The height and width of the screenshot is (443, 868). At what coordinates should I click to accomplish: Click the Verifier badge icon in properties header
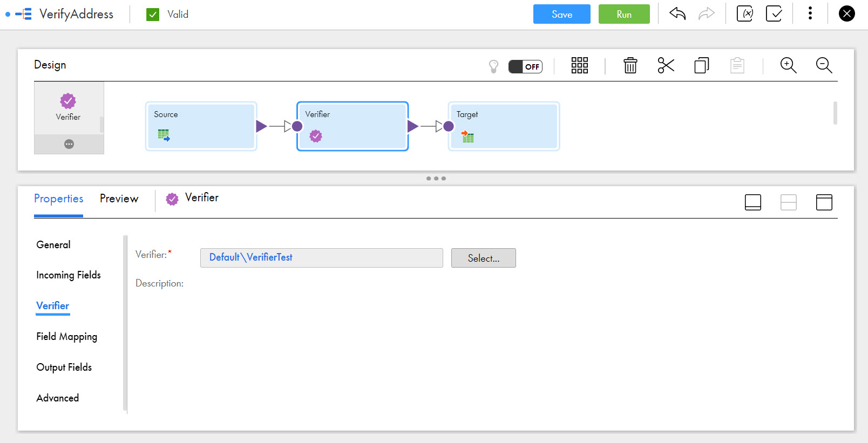point(172,199)
